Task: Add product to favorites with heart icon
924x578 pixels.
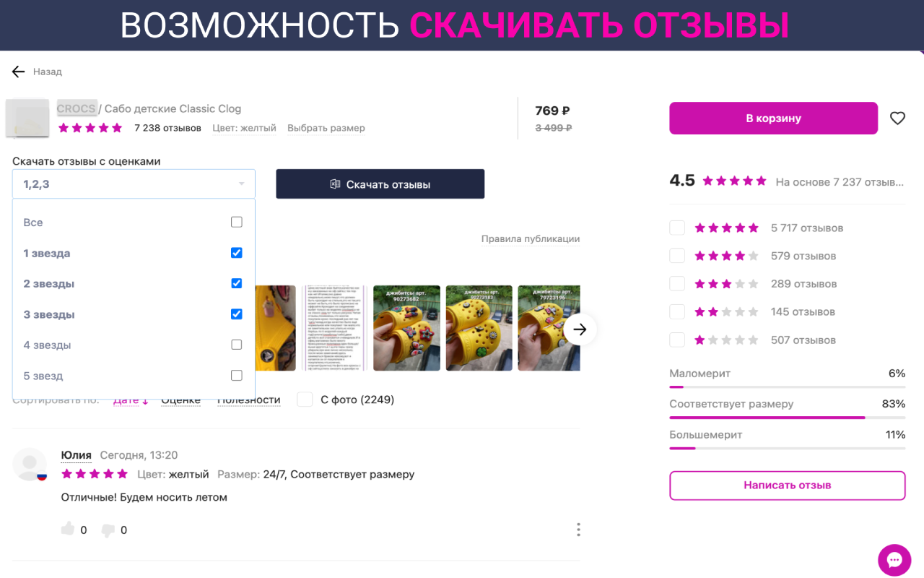Action: coord(897,118)
